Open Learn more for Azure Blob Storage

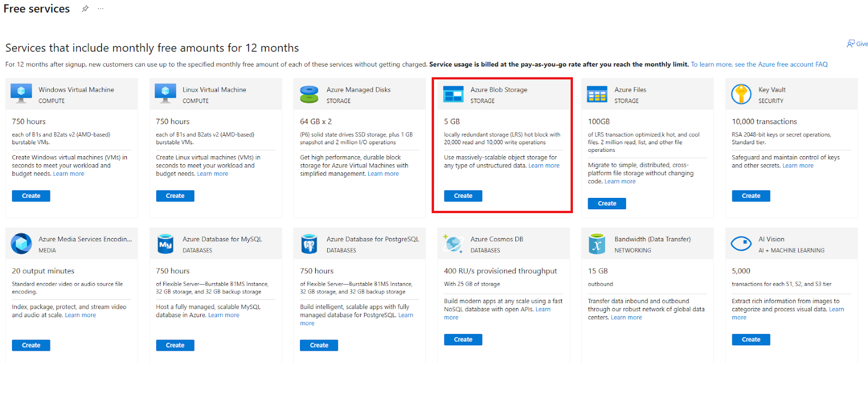(544, 165)
